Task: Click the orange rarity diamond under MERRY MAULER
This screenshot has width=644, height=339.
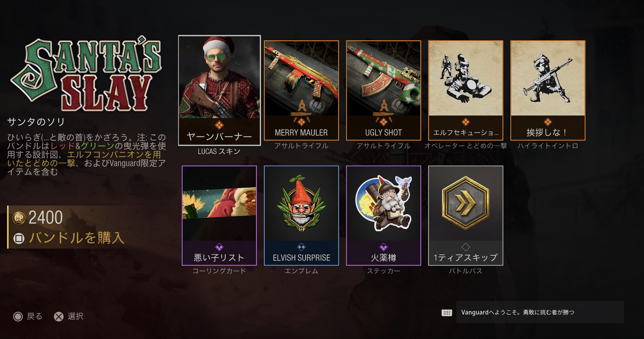Action: click(x=301, y=122)
